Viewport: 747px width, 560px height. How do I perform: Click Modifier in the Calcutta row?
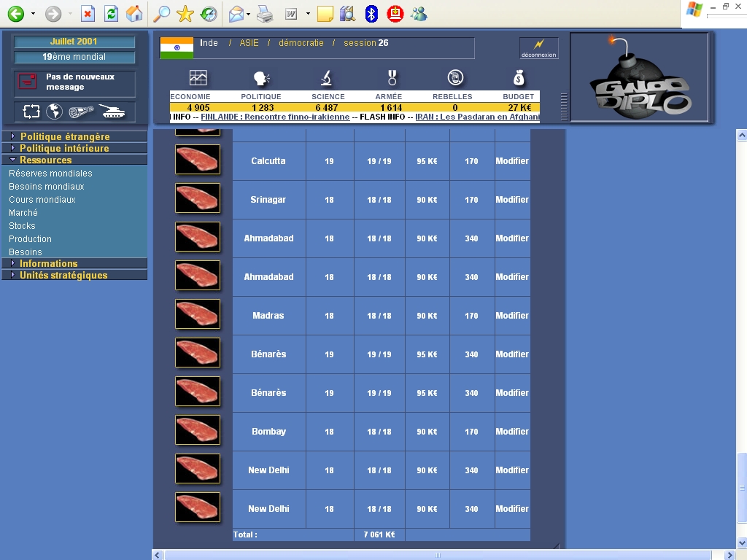tap(512, 161)
